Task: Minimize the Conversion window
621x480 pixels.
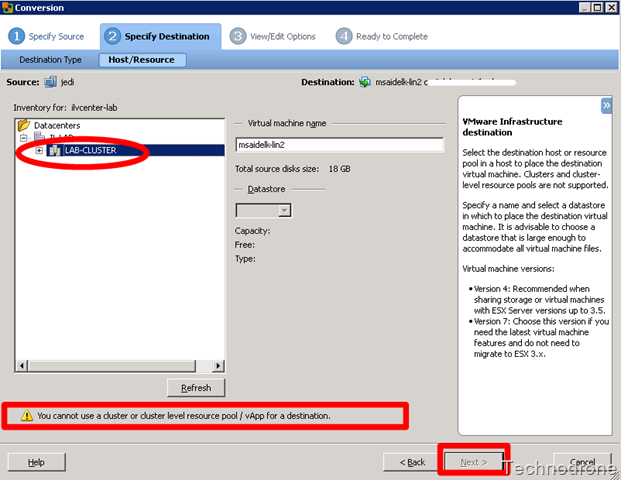Action: 585,8
